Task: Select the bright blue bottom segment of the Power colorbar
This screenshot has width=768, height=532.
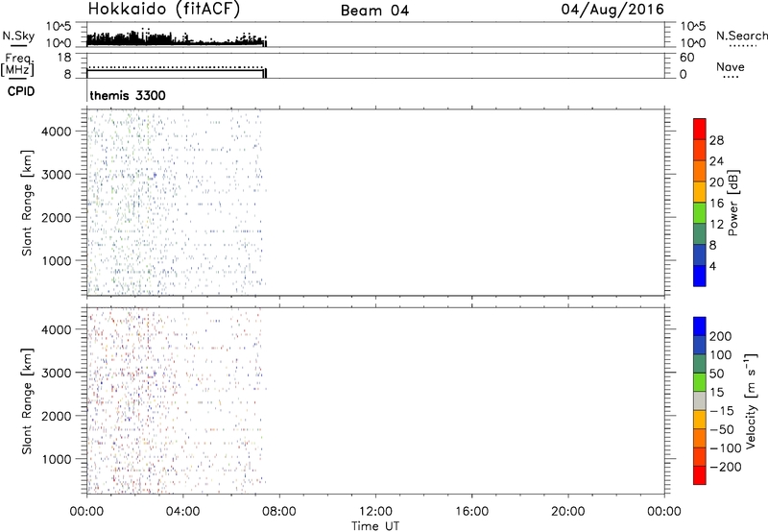Action: point(700,276)
